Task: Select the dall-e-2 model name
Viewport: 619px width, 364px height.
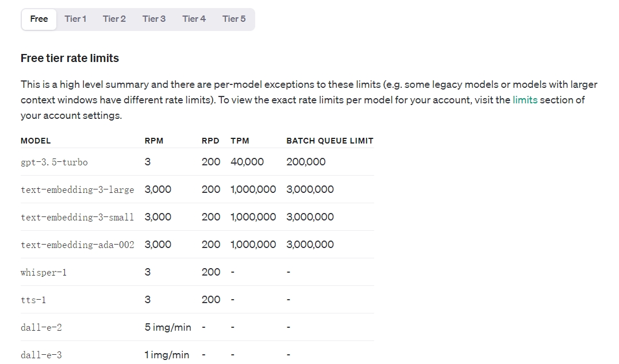Action: (x=41, y=328)
